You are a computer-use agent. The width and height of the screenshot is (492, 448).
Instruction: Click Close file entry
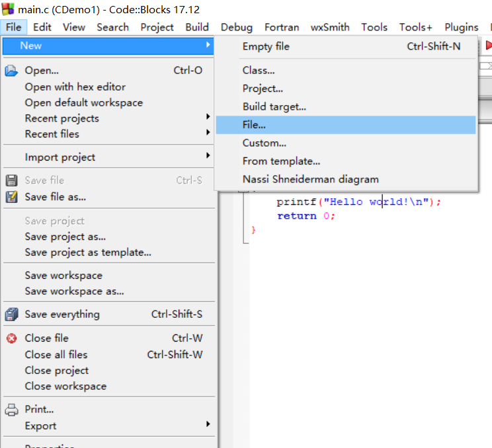pos(108,338)
